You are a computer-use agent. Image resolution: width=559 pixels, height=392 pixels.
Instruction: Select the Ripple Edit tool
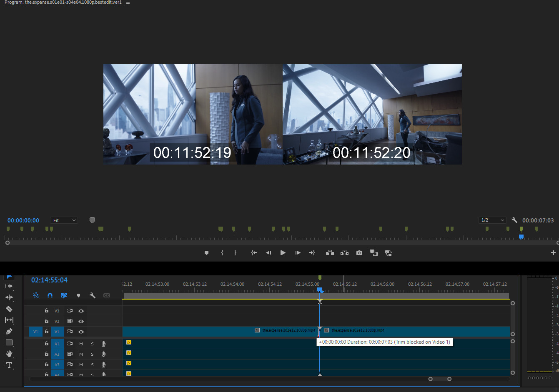(x=9, y=297)
